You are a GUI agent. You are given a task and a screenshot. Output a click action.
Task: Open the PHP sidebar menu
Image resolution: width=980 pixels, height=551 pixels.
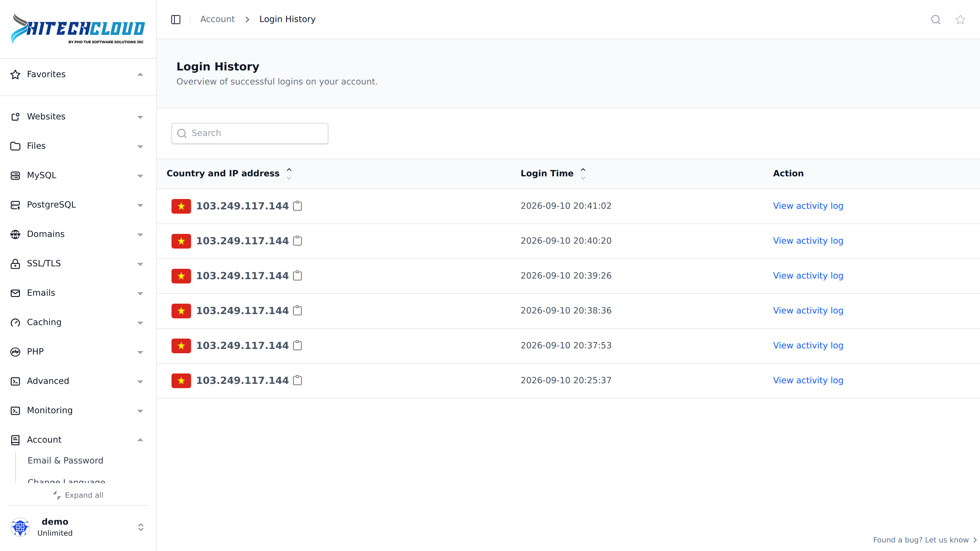pos(77,352)
